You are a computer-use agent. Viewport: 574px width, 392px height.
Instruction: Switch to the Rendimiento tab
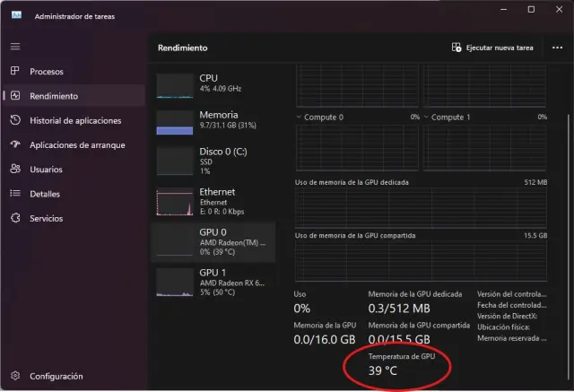[x=54, y=96]
